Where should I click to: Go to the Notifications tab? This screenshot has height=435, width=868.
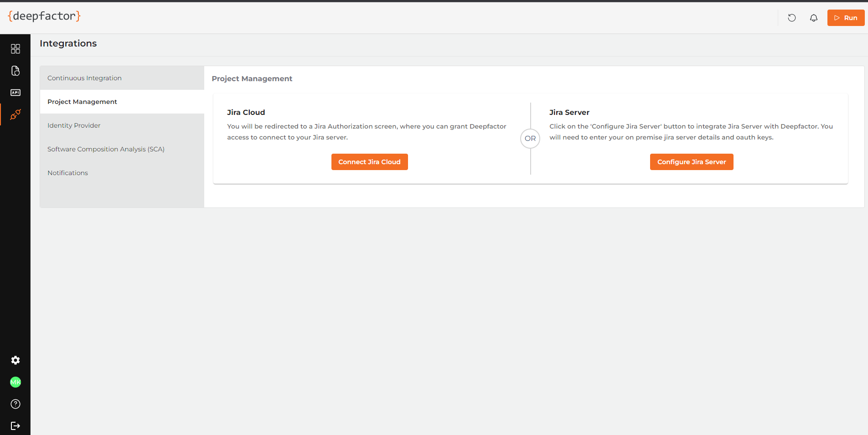pos(122,173)
